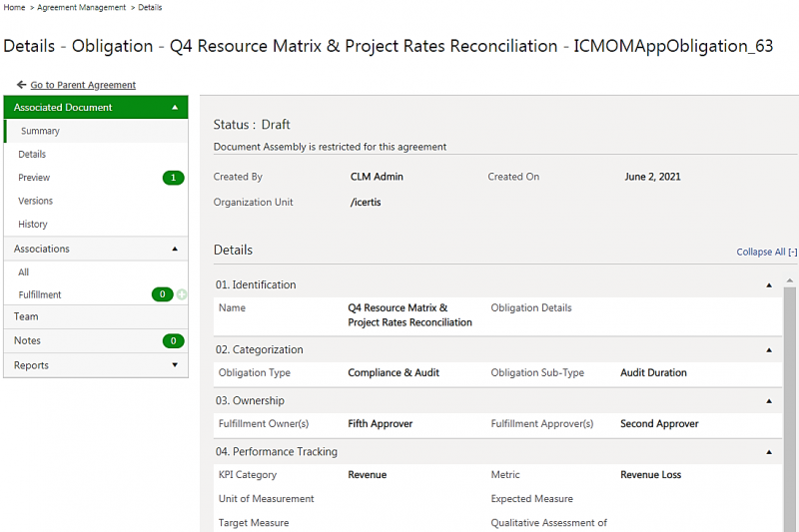Open Agreement Management from the breadcrumb
The height and width of the screenshot is (532, 799).
pos(82,7)
